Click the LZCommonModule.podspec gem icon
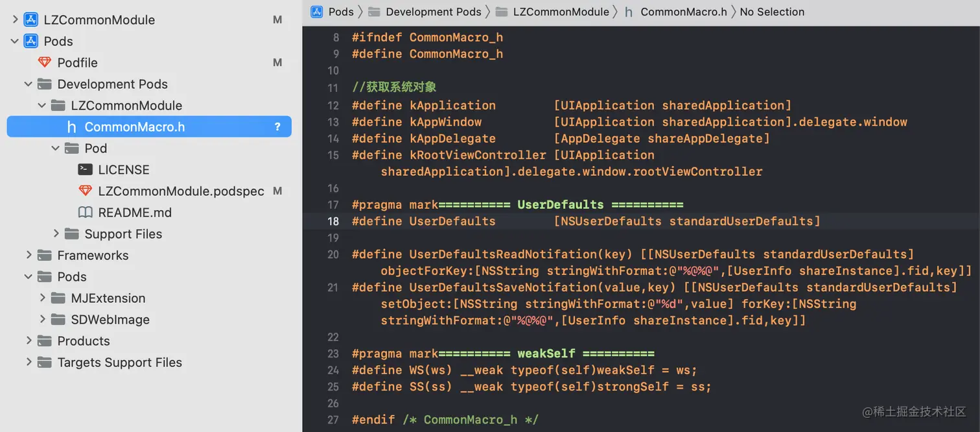 85,191
